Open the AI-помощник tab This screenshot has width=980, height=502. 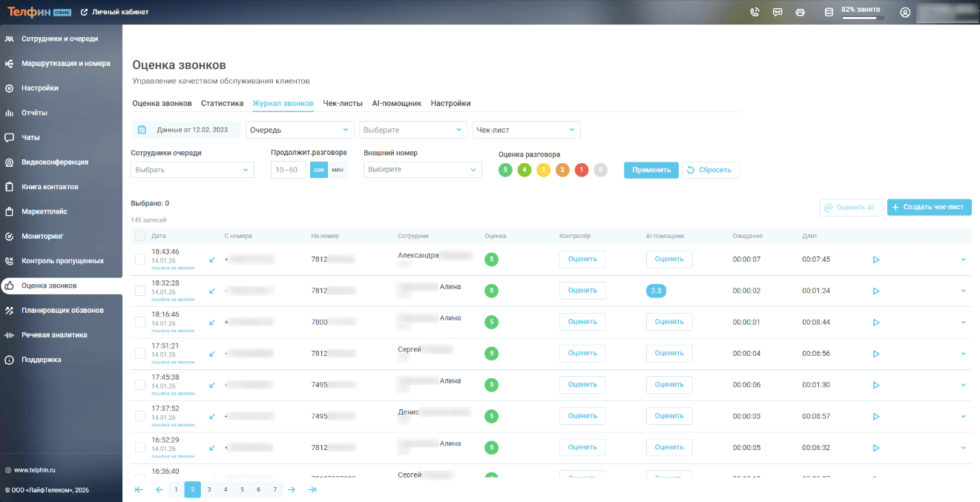pyautogui.click(x=396, y=103)
